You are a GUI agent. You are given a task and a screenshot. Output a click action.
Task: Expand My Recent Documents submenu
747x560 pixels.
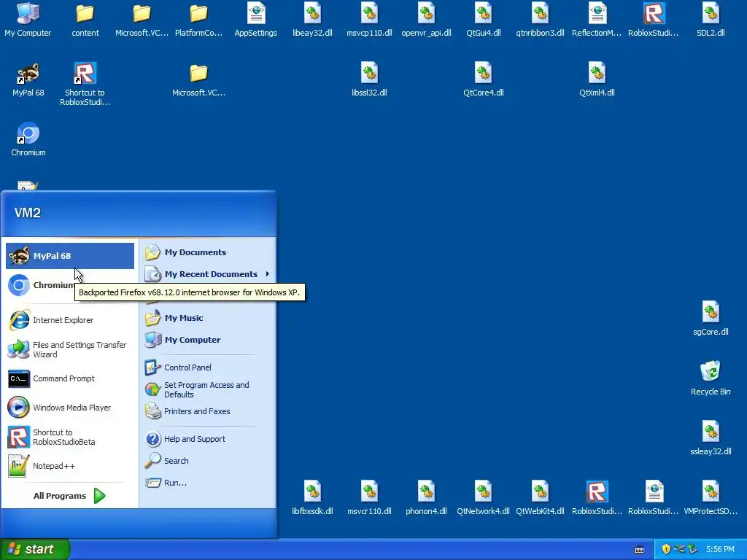point(208,274)
